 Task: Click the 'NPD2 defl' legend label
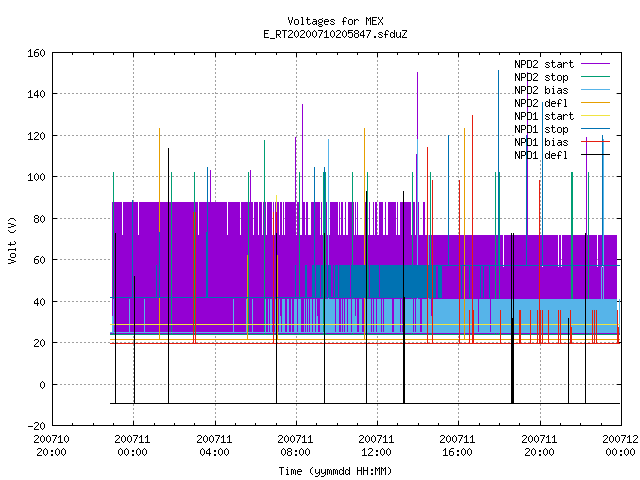pos(541,103)
